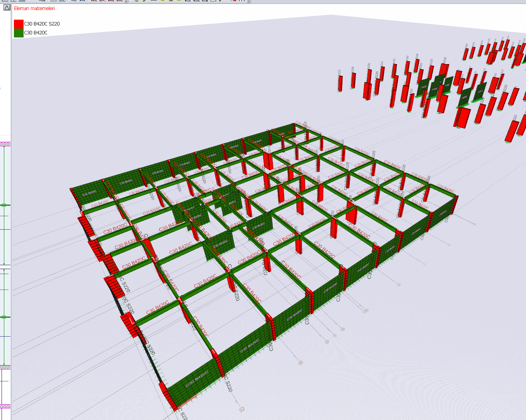Select the red-lined hatched story marker near panel bottom
The height and width of the screenshot is (420, 526).
[x=5, y=367]
